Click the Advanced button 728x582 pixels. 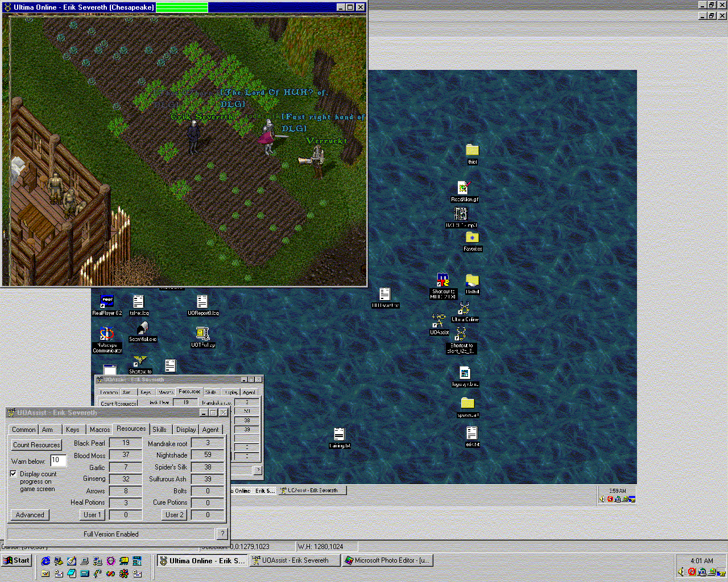pos(30,515)
